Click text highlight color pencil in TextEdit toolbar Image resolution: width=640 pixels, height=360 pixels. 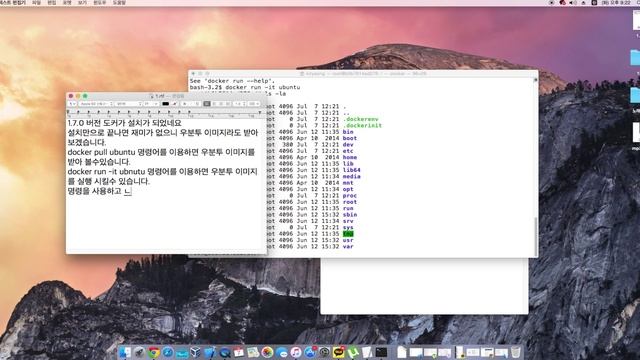click(x=174, y=104)
